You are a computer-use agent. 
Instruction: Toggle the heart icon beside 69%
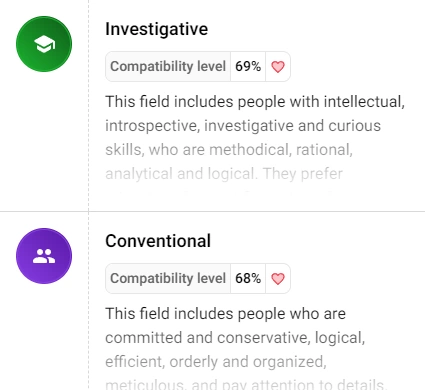click(x=278, y=67)
